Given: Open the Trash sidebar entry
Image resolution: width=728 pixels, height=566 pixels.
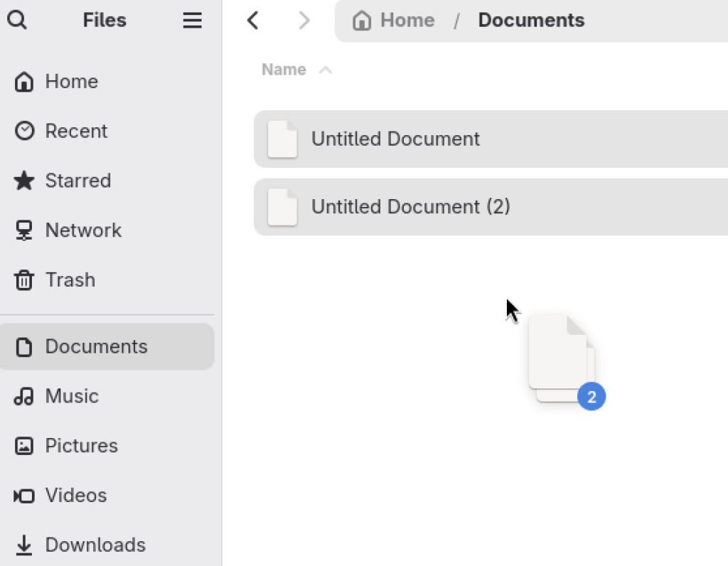Looking at the screenshot, I should (x=107, y=280).
